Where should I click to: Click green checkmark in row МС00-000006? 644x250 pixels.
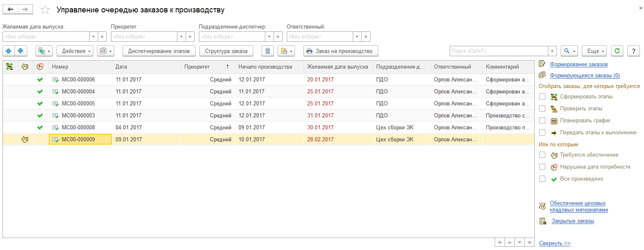pyautogui.click(x=40, y=79)
